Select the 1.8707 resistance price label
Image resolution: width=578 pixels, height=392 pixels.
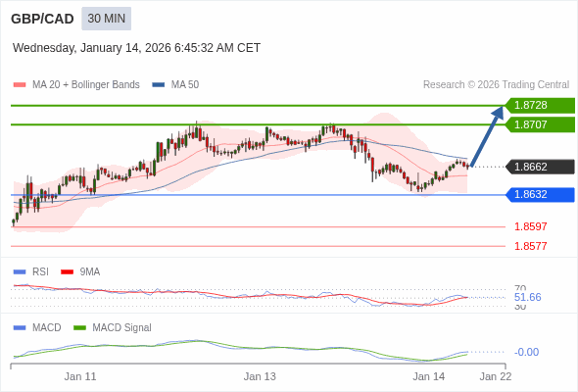(540, 124)
